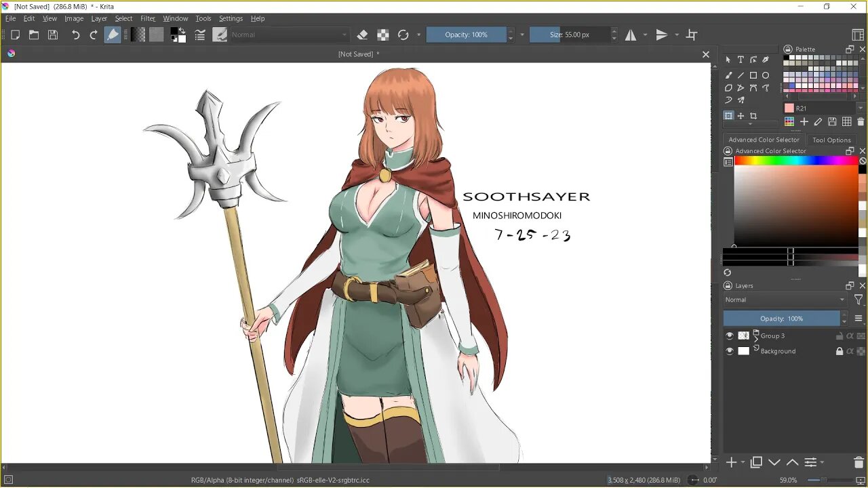Select the Edit Shapes tool
The height and width of the screenshot is (488, 868).
[753, 60]
